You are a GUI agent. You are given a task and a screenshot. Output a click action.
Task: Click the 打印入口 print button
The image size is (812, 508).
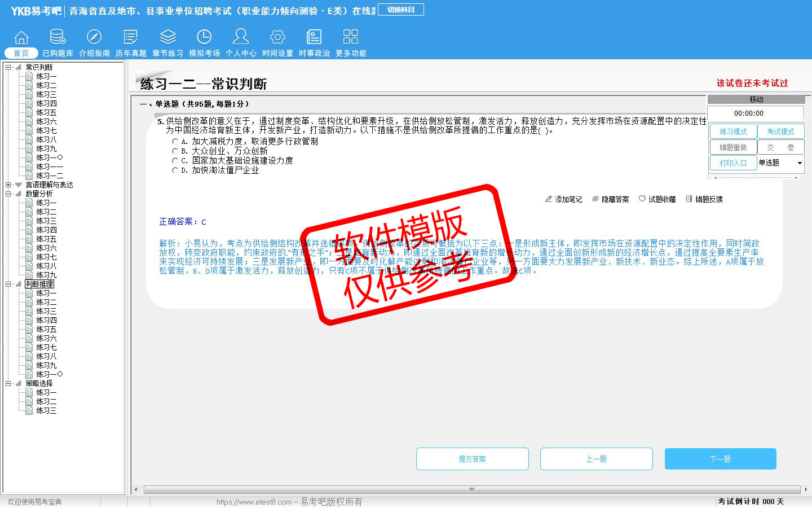coord(733,163)
